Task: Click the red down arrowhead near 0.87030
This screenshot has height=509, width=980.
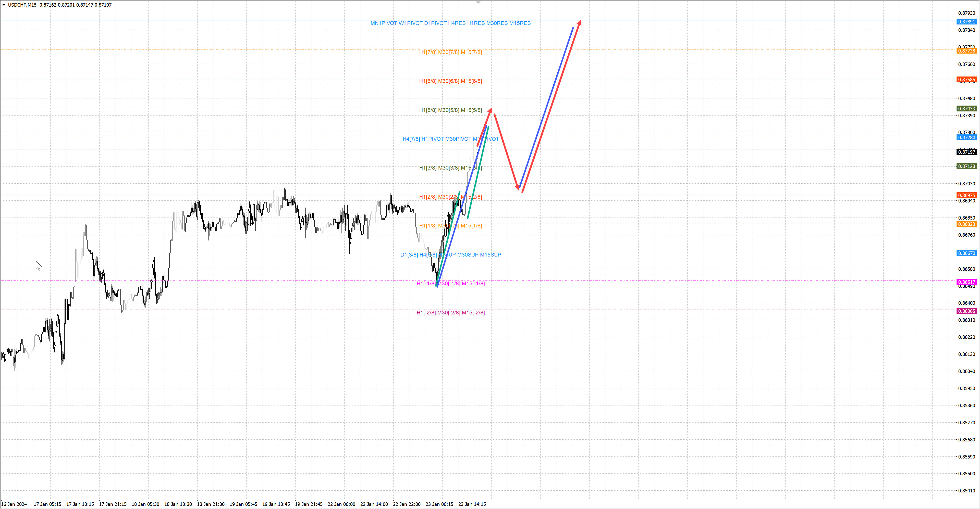Action: click(517, 187)
